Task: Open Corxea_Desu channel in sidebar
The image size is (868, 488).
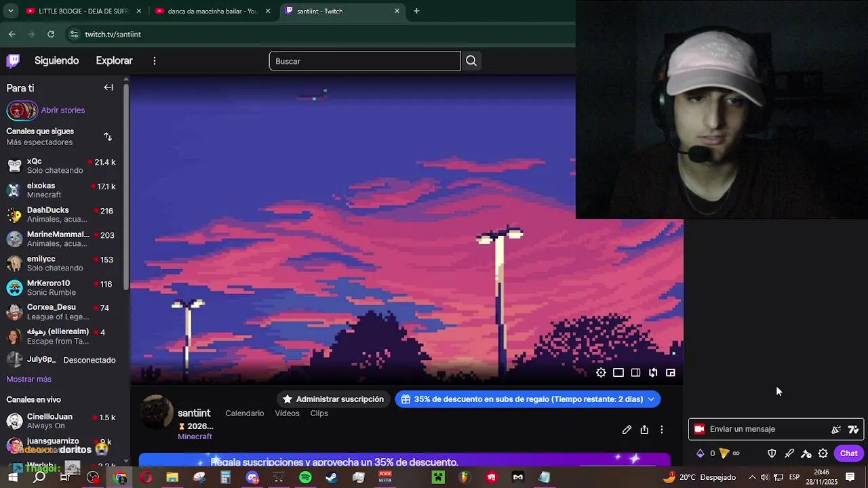Action: coord(62,312)
